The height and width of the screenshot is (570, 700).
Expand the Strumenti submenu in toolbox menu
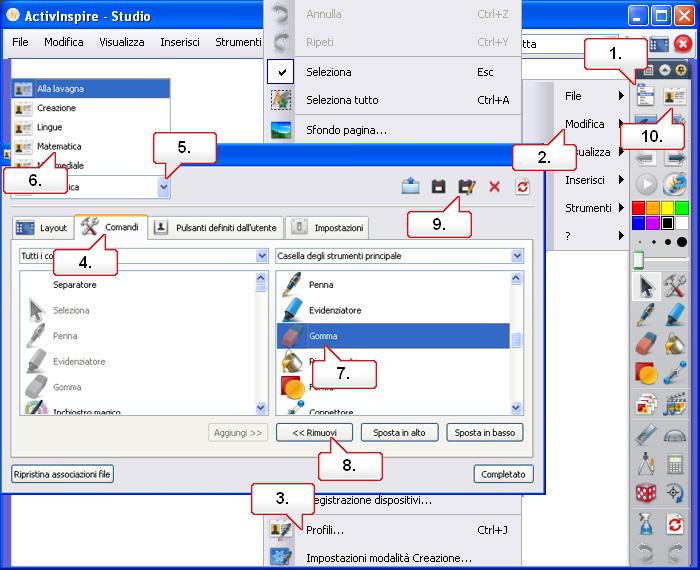click(x=621, y=208)
